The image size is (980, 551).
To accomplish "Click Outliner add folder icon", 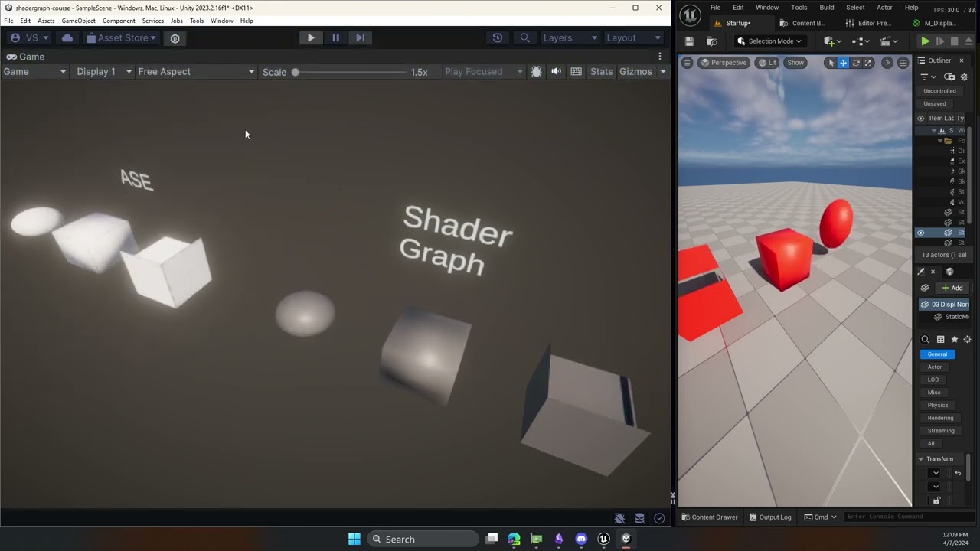I will coord(950,77).
